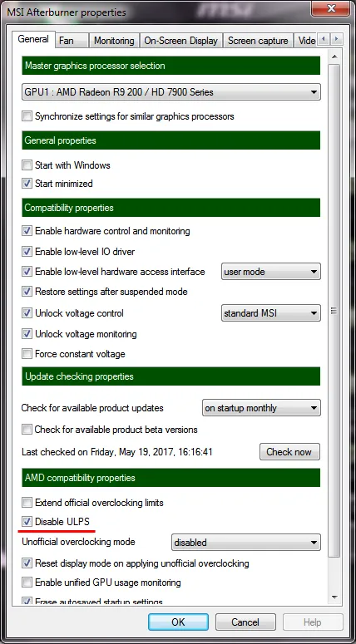The height and width of the screenshot is (644, 356).
Task: Click the Update checking properties header
Action: tap(171, 376)
